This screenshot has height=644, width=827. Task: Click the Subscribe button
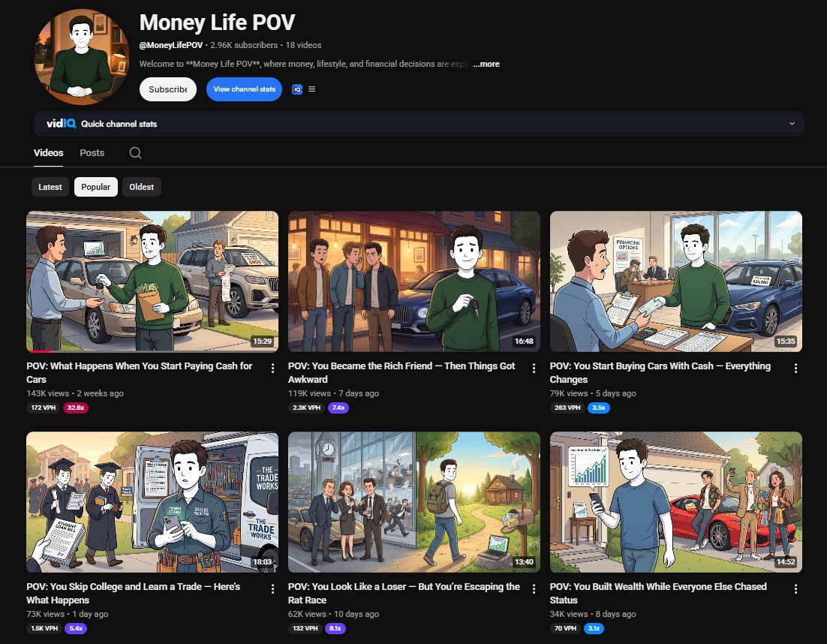coord(167,89)
